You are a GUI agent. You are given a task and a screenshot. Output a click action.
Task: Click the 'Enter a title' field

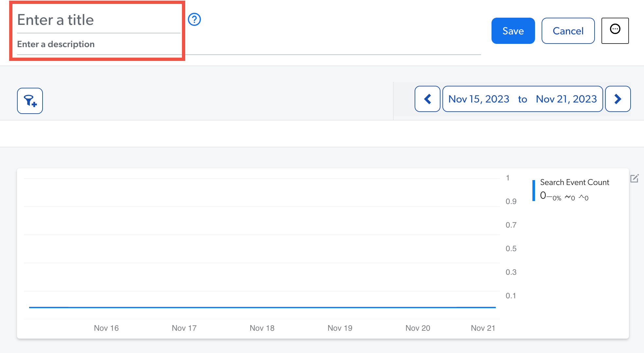click(x=98, y=20)
